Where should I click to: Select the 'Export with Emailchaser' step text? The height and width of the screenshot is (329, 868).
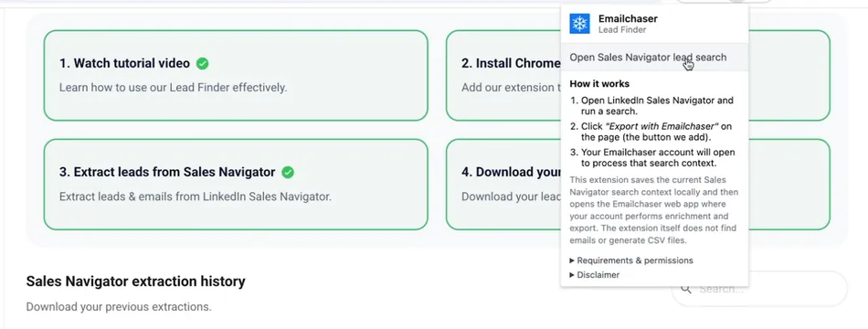tap(657, 132)
